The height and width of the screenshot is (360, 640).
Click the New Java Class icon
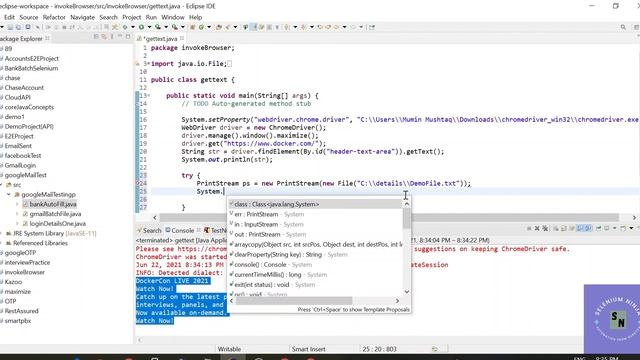pos(201,27)
